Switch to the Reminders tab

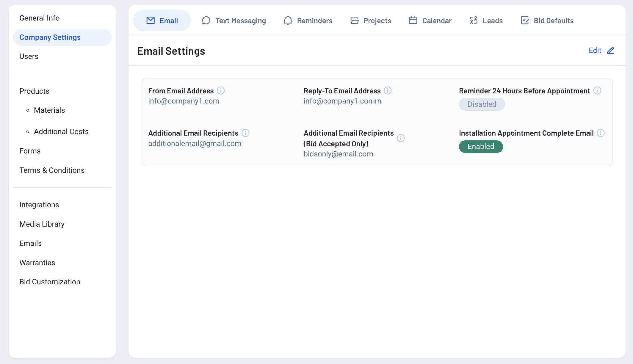pos(308,21)
